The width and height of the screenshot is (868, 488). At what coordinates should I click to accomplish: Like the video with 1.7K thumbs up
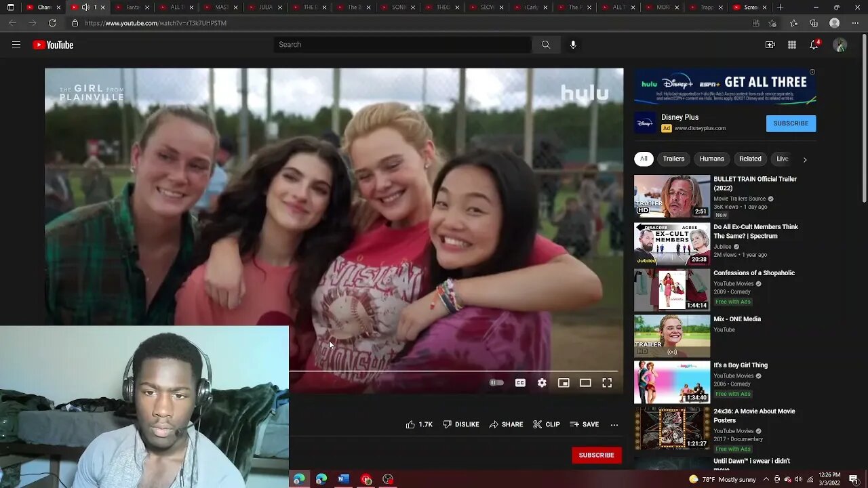point(419,424)
